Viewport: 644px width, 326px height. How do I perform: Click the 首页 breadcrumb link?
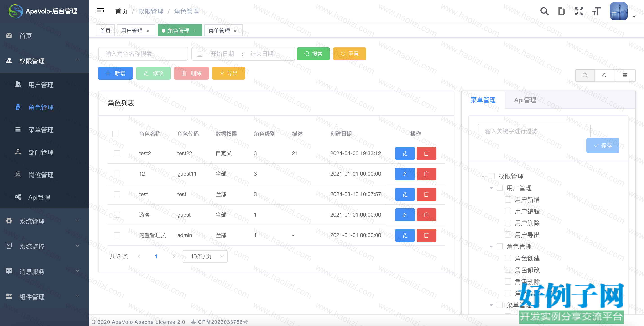click(x=121, y=11)
